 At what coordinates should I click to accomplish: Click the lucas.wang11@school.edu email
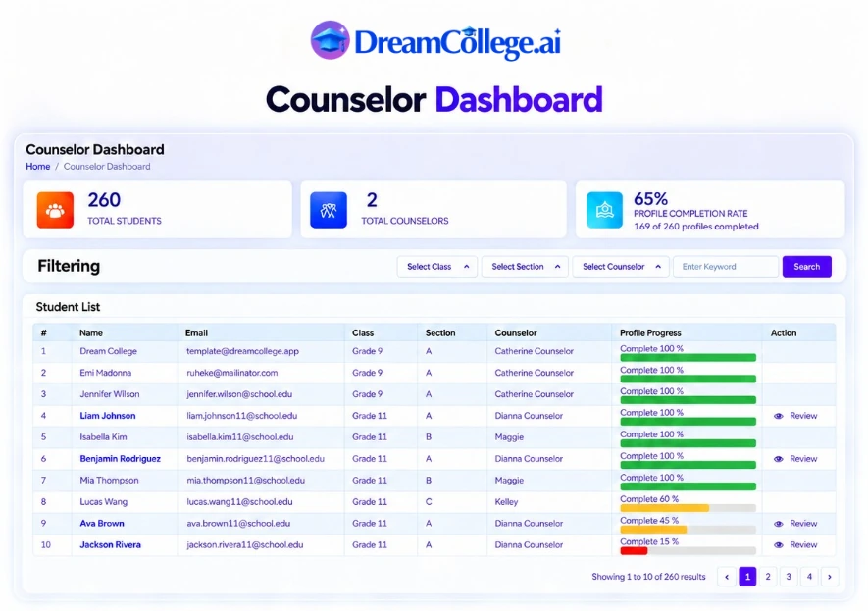(239, 502)
